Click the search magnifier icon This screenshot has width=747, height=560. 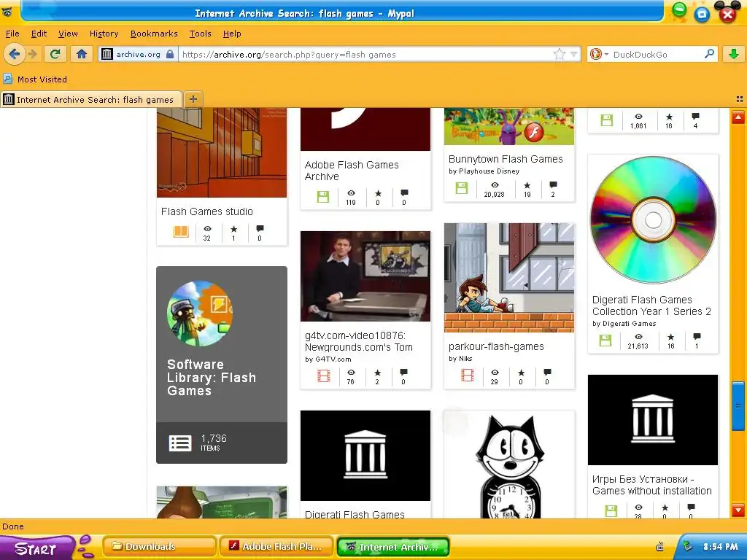click(x=709, y=54)
